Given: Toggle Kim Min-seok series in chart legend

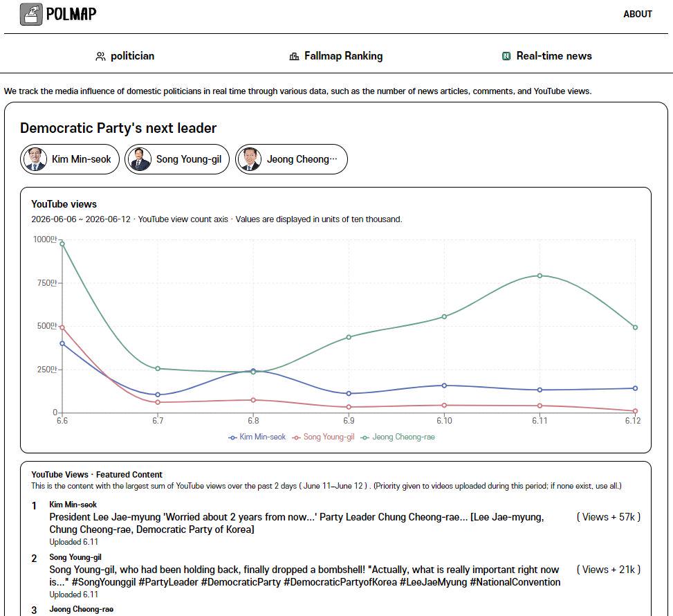Looking at the screenshot, I should 257,437.
